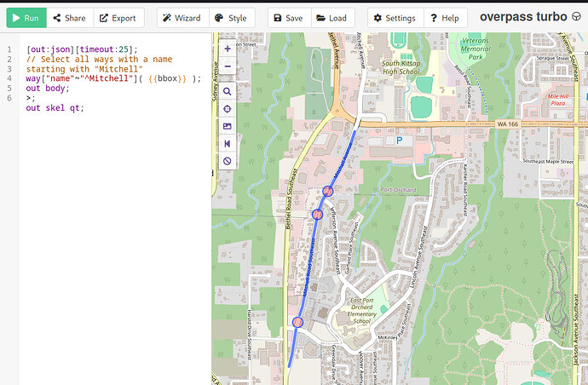Open the Share dialog
Viewport: 588px width, 385px height.
coord(69,18)
